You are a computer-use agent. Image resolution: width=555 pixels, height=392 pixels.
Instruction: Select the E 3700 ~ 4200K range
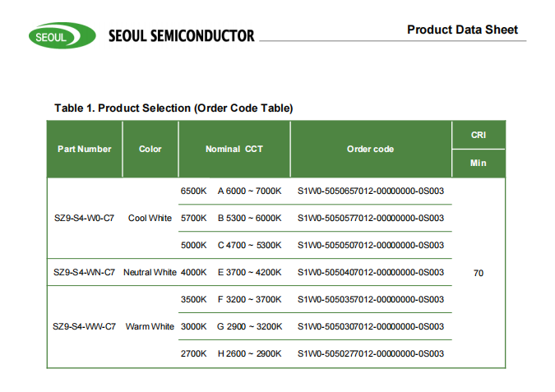click(249, 272)
